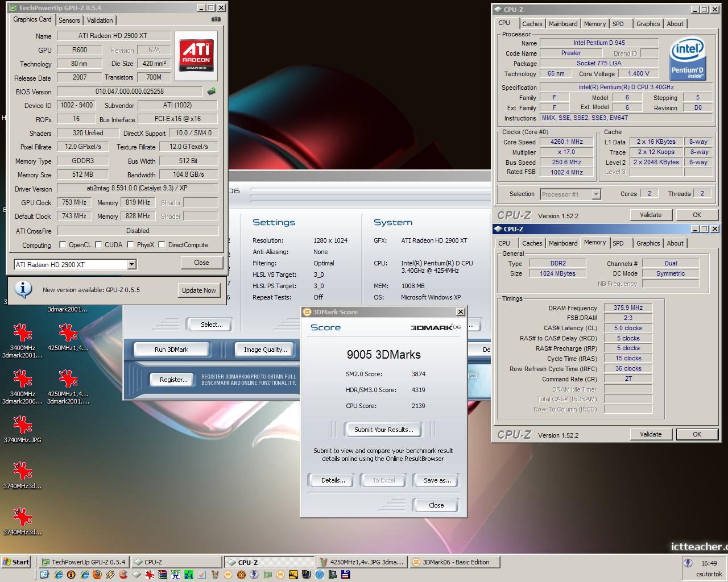Toggle the CUDA checkbox
This screenshot has width=728, height=582.
pos(99,245)
